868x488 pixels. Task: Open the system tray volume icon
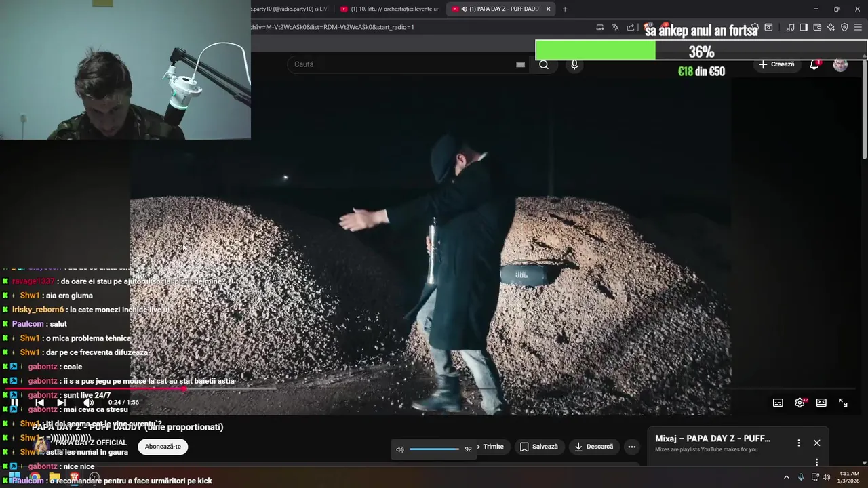tap(826, 477)
